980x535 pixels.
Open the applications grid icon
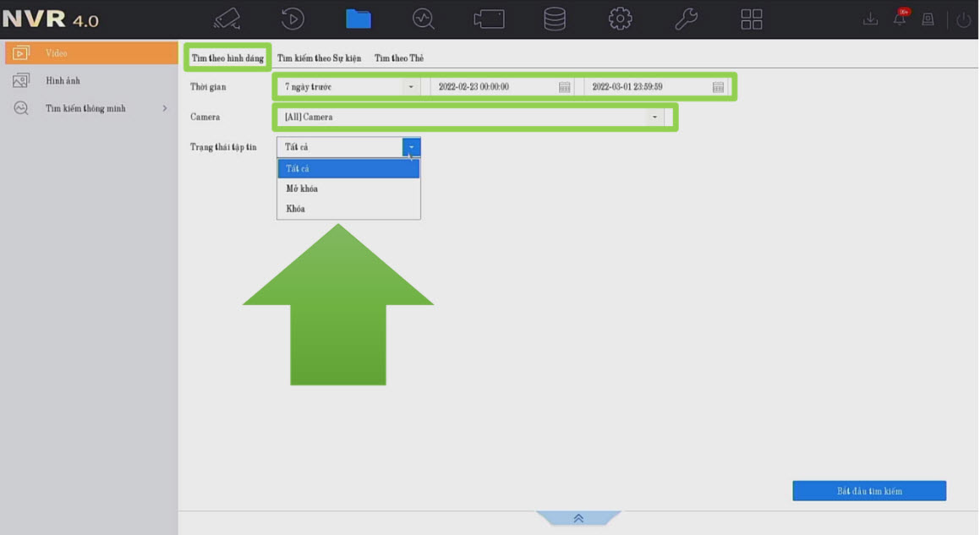click(751, 19)
